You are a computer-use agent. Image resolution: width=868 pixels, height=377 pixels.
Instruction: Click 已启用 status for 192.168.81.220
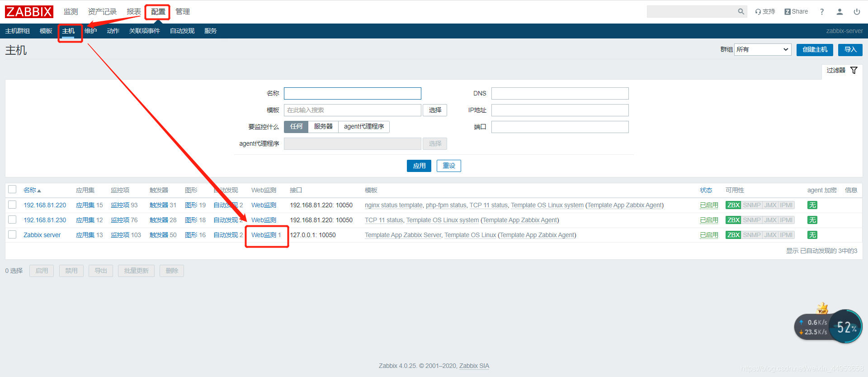click(x=709, y=205)
